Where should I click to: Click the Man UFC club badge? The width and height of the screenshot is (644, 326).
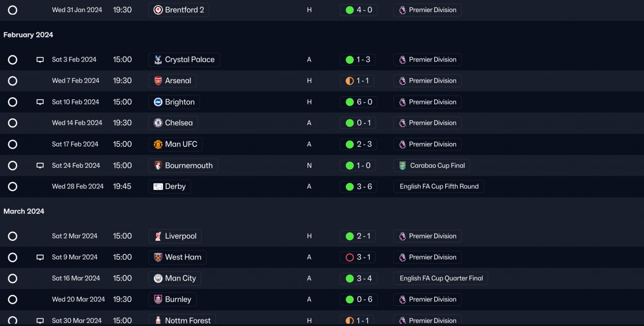(x=158, y=144)
